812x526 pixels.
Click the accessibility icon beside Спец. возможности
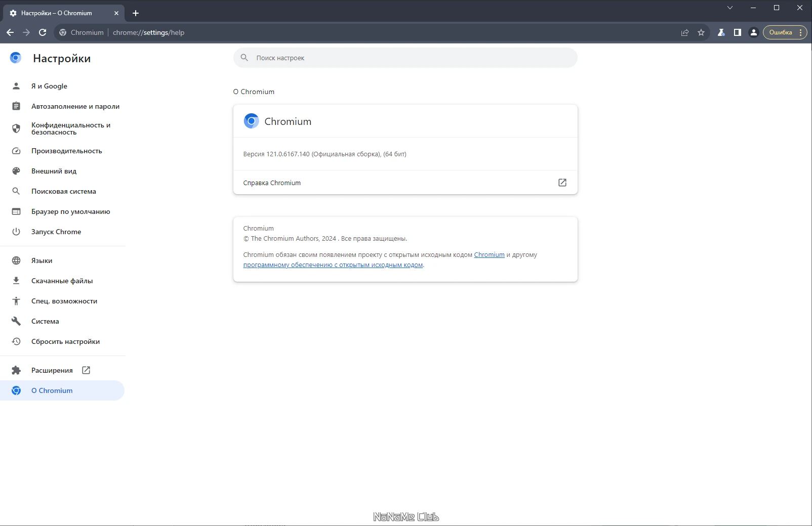pyautogui.click(x=16, y=301)
